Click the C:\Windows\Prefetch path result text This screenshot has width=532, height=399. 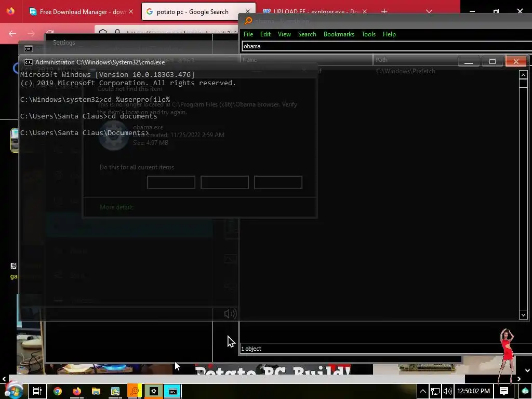(x=405, y=71)
